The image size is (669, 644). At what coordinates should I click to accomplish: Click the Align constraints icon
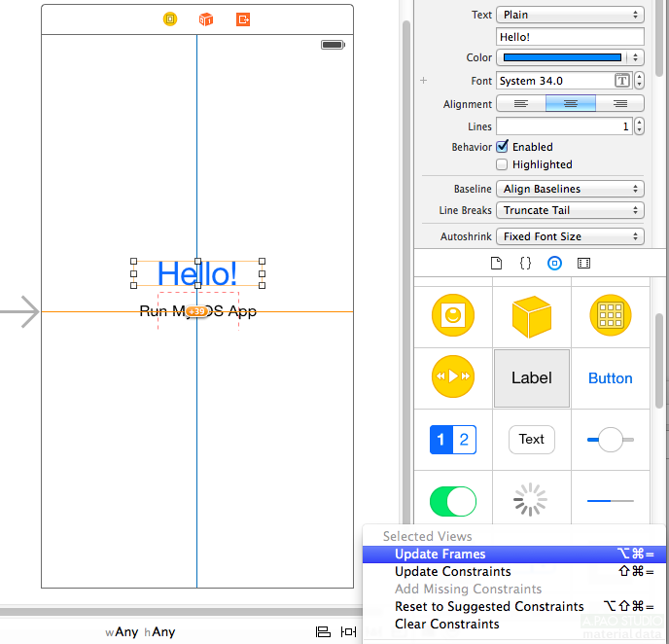pos(323,631)
